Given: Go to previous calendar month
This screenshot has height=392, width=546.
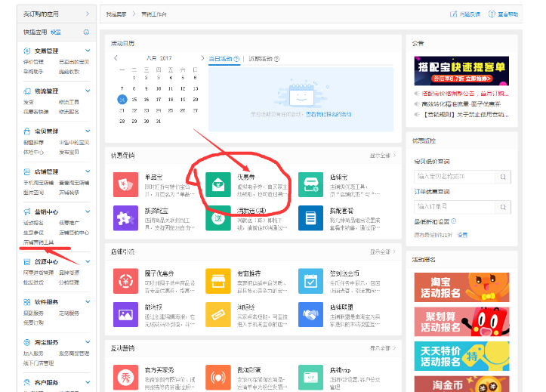Looking at the screenshot, I should click(x=116, y=58).
